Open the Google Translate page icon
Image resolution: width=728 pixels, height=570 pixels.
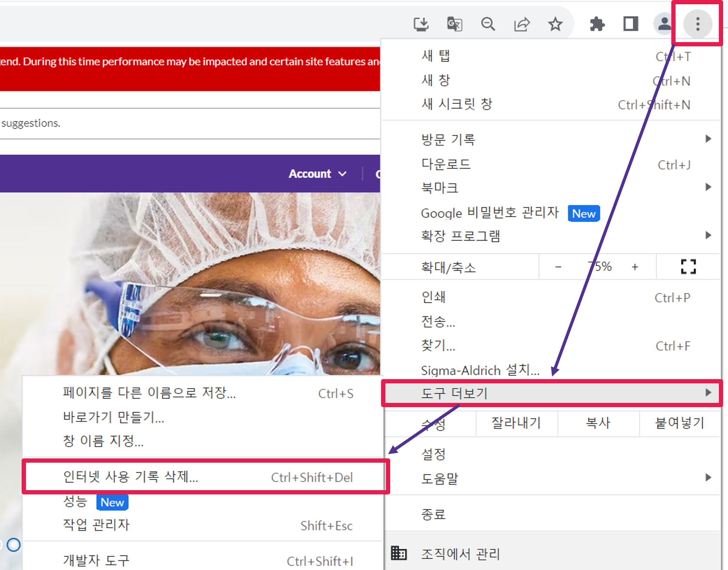455,24
